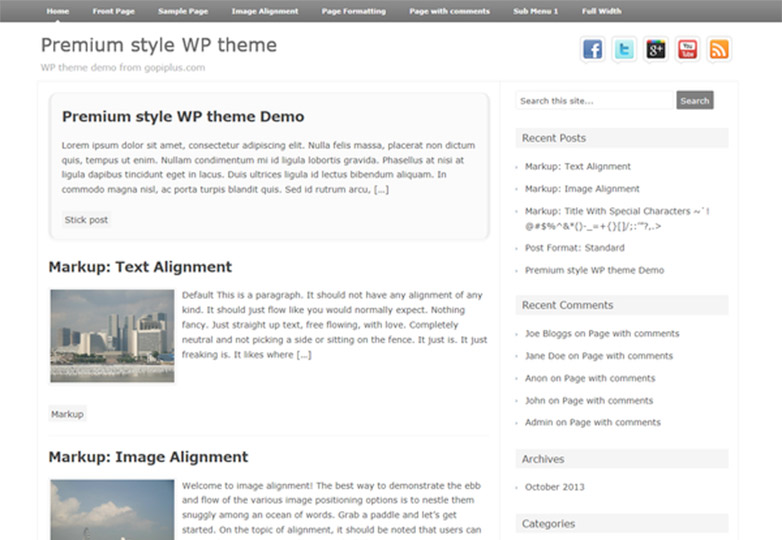
Task: Click the Recent Posts widget heading
Action: (x=622, y=138)
